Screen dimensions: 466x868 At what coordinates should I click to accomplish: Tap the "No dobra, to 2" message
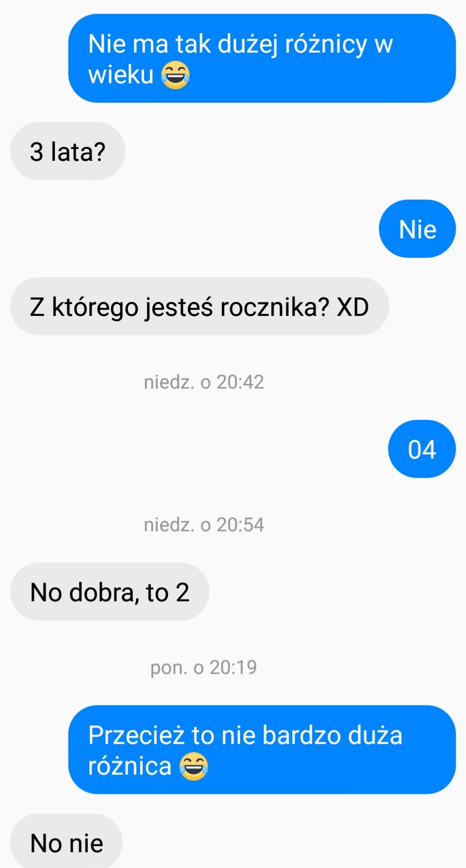[110, 591]
